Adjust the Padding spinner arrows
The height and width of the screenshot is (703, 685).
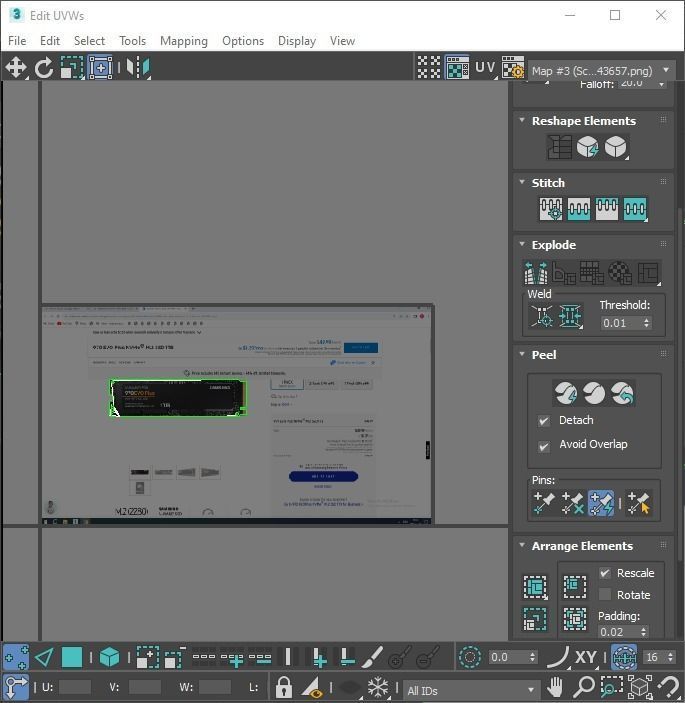(644, 632)
